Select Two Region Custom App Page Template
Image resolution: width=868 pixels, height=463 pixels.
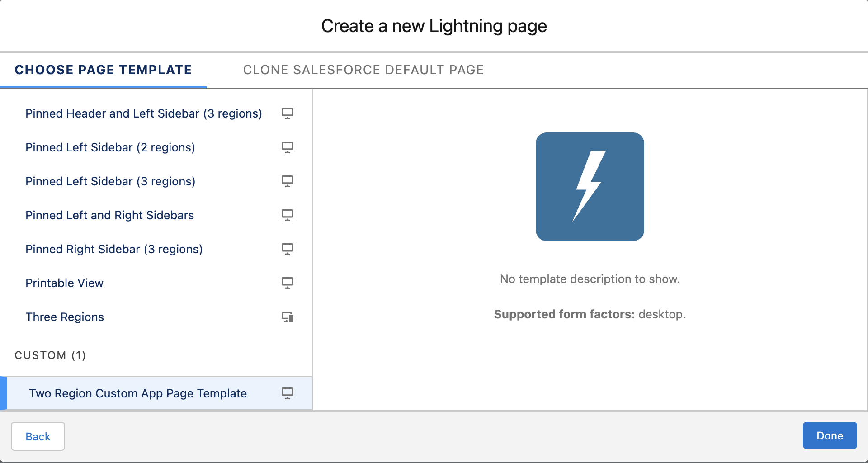click(x=156, y=393)
